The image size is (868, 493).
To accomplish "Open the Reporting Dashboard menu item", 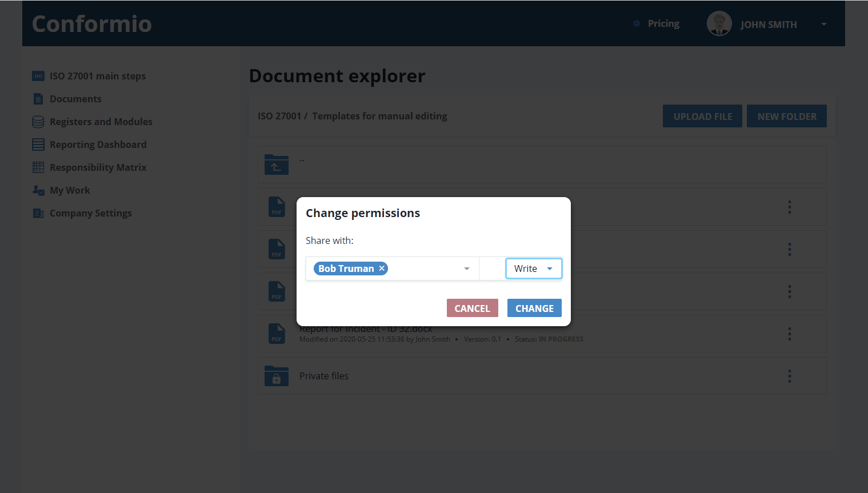I will click(98, 145).
